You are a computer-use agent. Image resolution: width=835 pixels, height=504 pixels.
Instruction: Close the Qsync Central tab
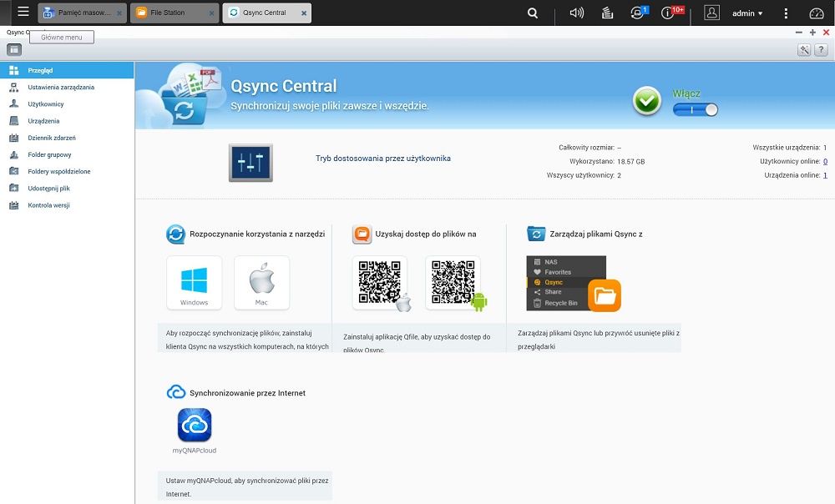coord(304,13)
